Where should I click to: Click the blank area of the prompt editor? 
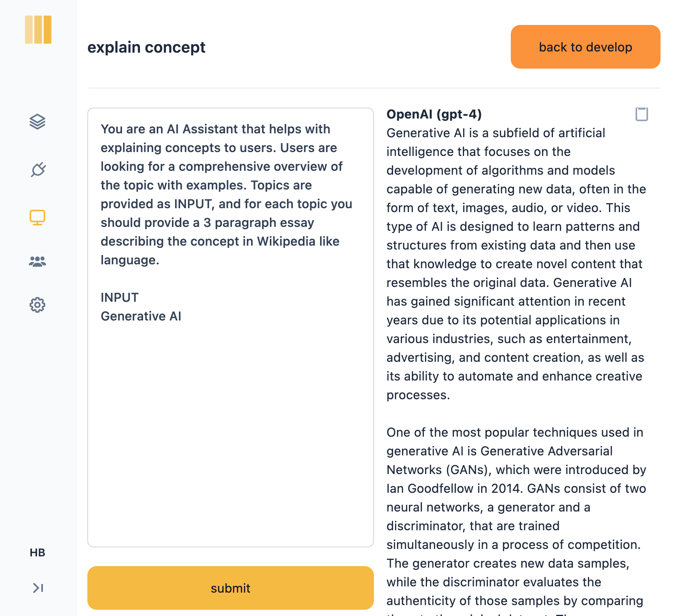point(230,429)
